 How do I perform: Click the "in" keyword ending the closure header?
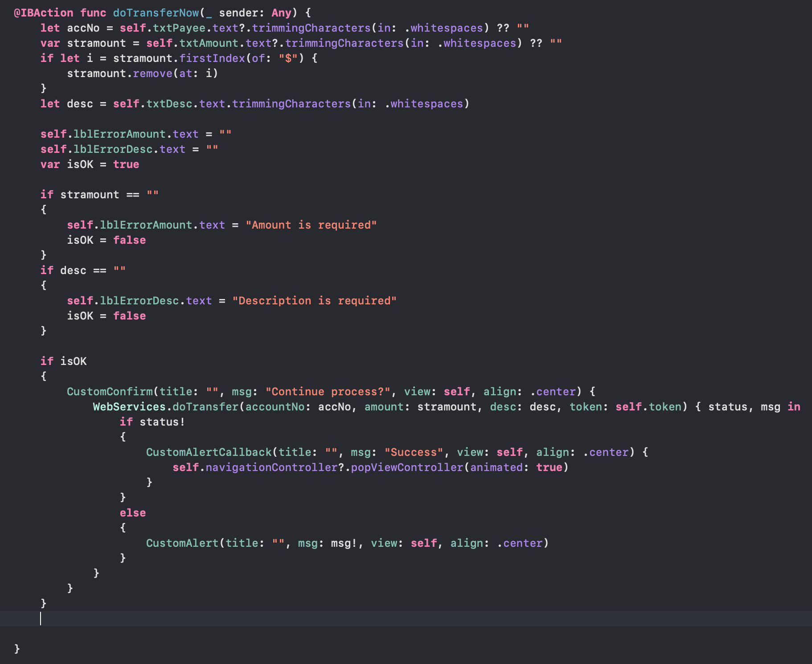click(x=794, y=407)
